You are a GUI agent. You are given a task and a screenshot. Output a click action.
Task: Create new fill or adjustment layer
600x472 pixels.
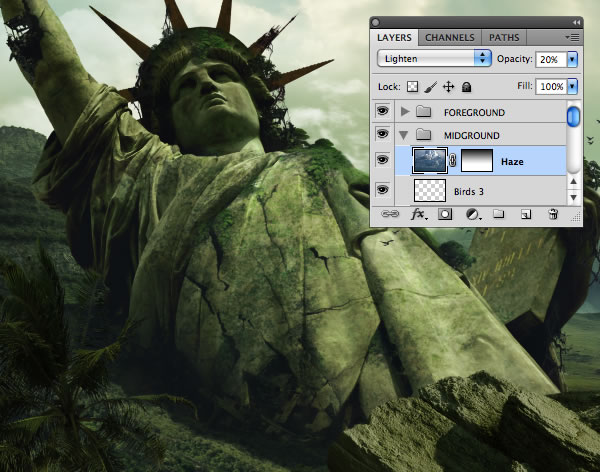473,214
